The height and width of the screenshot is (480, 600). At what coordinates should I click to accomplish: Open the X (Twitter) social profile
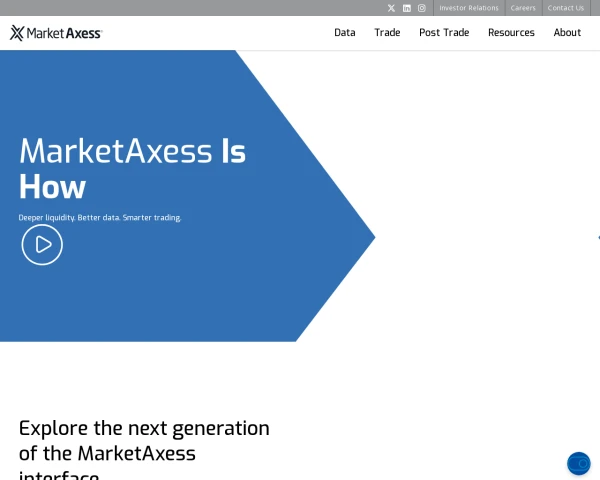[391, 8]
